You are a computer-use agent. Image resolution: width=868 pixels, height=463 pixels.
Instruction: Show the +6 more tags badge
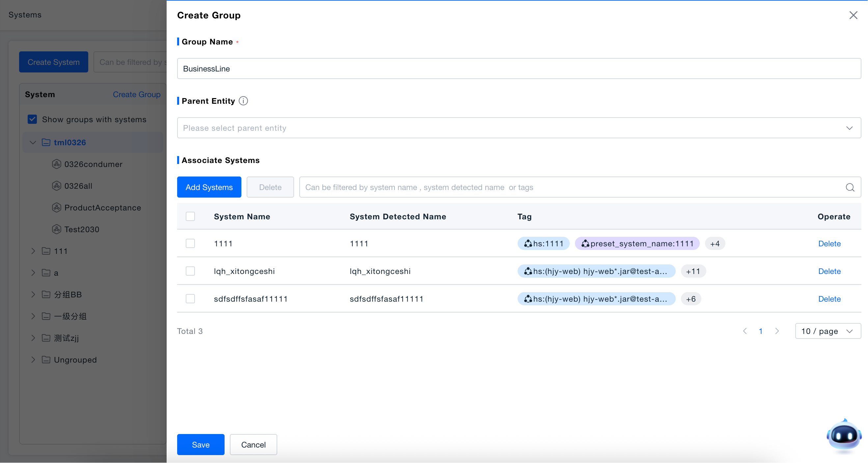click(691, 299)
